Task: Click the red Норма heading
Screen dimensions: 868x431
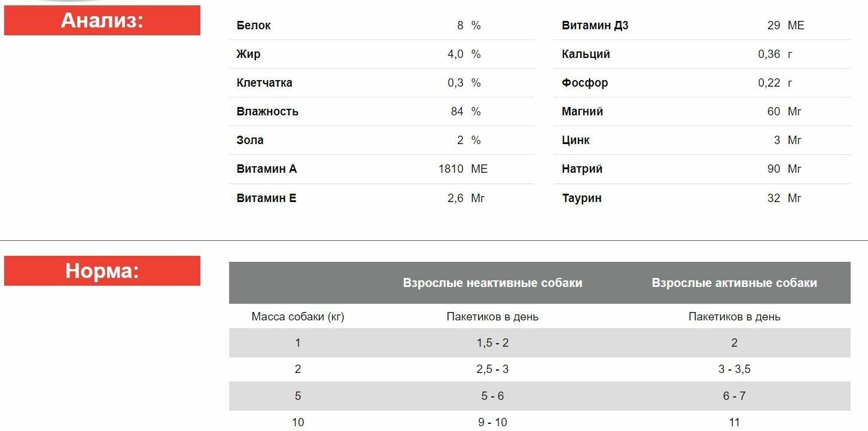Action: pos(102,271)
